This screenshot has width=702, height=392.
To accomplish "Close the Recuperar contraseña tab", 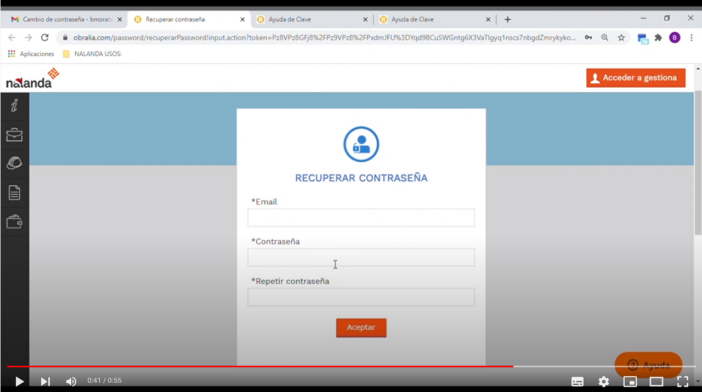I will (x=242, y=19).
